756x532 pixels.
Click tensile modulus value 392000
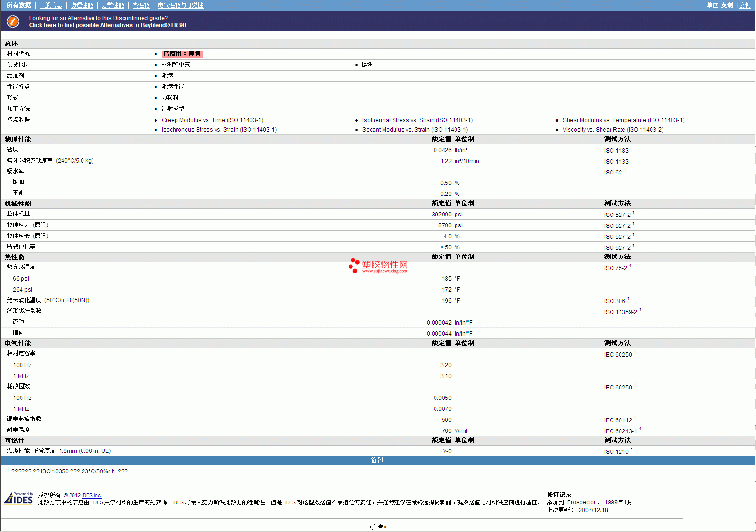tap(442, 215)
